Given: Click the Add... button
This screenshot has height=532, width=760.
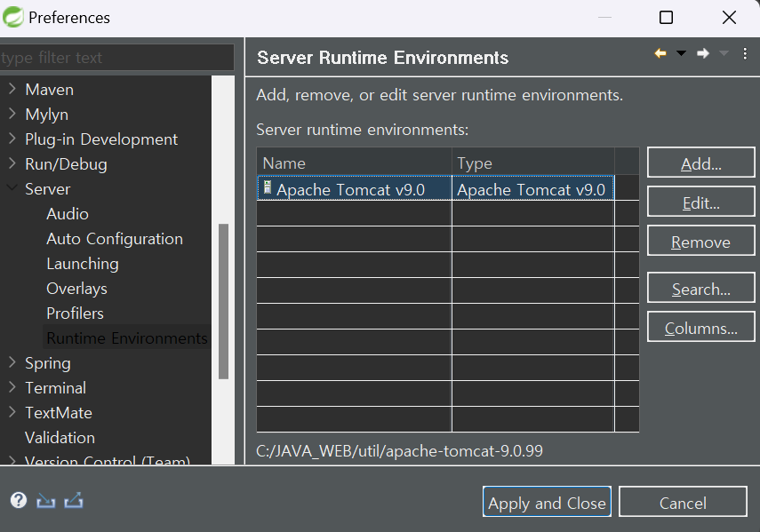Looking at the screenshot, I should click(x=700, y=163).
